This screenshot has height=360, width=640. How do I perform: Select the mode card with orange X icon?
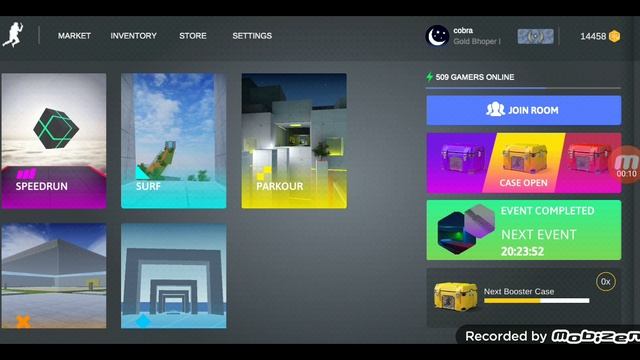[x=54, y=276]
